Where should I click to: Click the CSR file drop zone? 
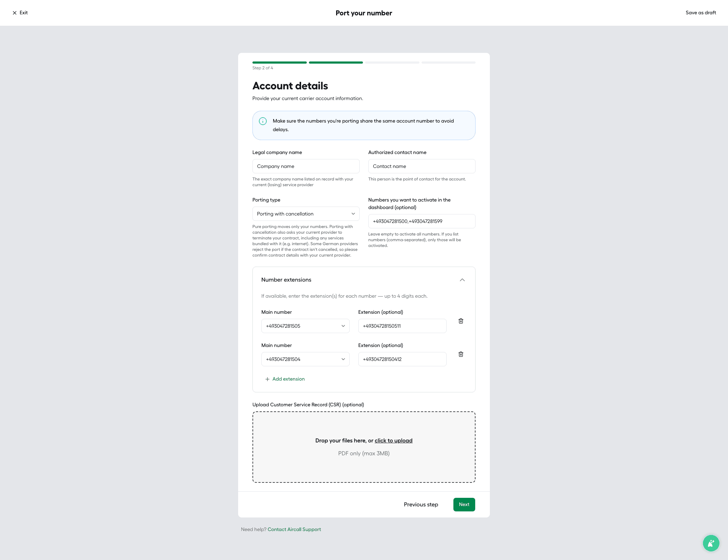[364, 447]
